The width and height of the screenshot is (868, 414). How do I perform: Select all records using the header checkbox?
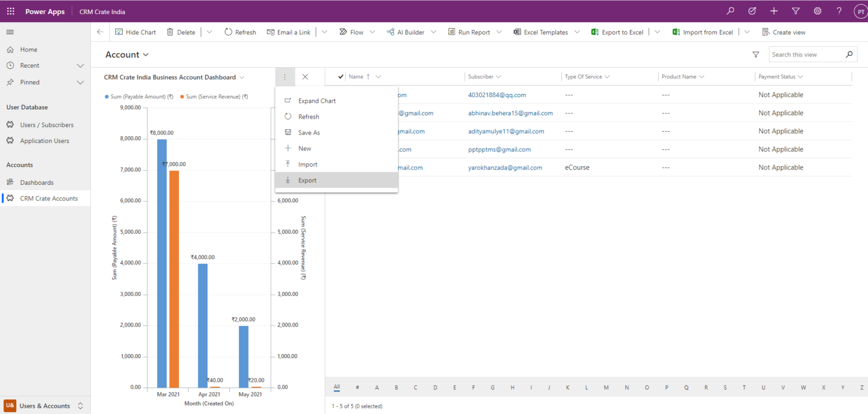[340, 76]
